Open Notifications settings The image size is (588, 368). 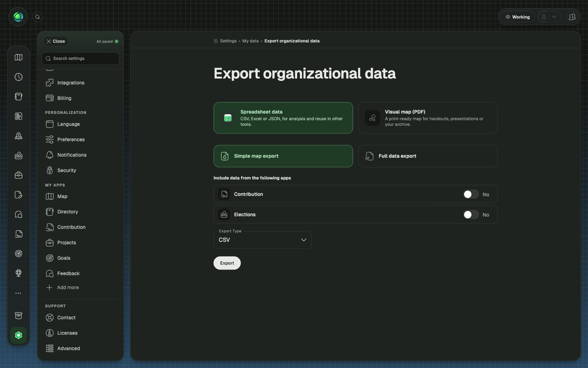[x=80, y=155]
